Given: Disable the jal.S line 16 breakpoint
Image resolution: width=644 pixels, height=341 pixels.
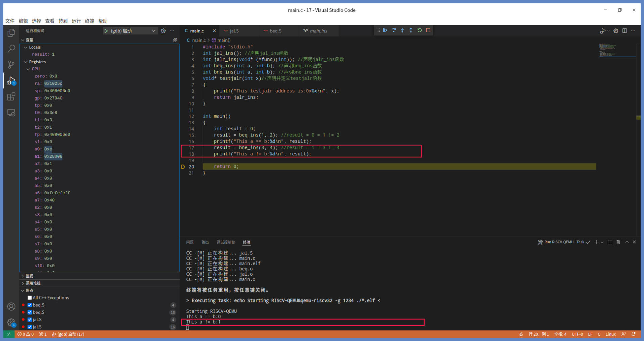Looking at the screenshot, I should [30, 327].
